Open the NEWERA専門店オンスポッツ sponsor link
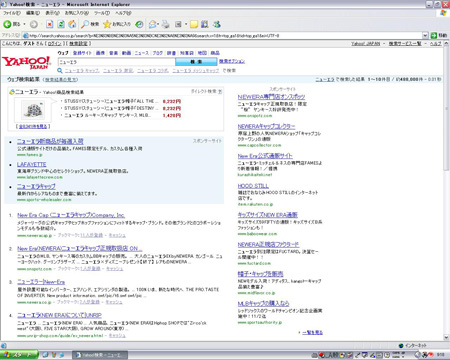450x360 pixels. coord(271,97)
